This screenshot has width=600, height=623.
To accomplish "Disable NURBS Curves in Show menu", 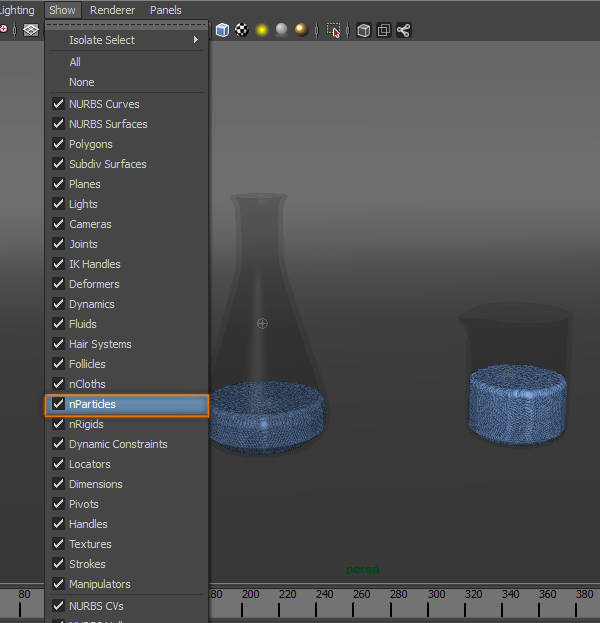I will click(58, 104).
